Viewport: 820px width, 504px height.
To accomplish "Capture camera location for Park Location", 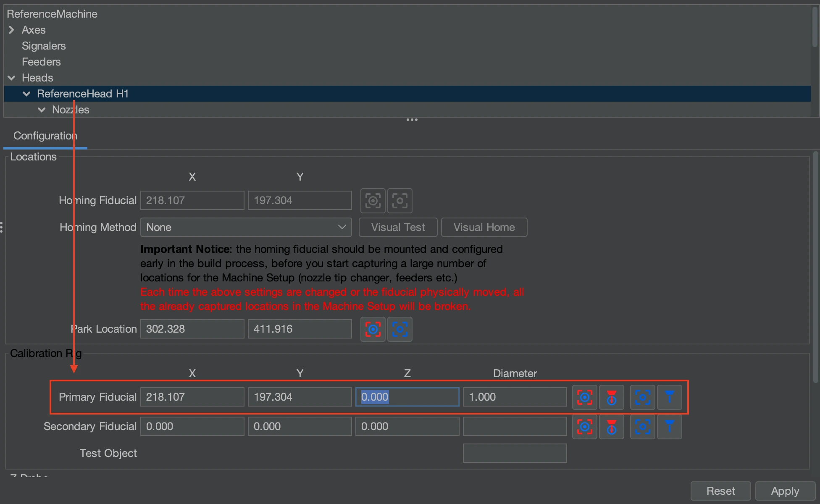I will pyautogui.click(x=373, y=329).
